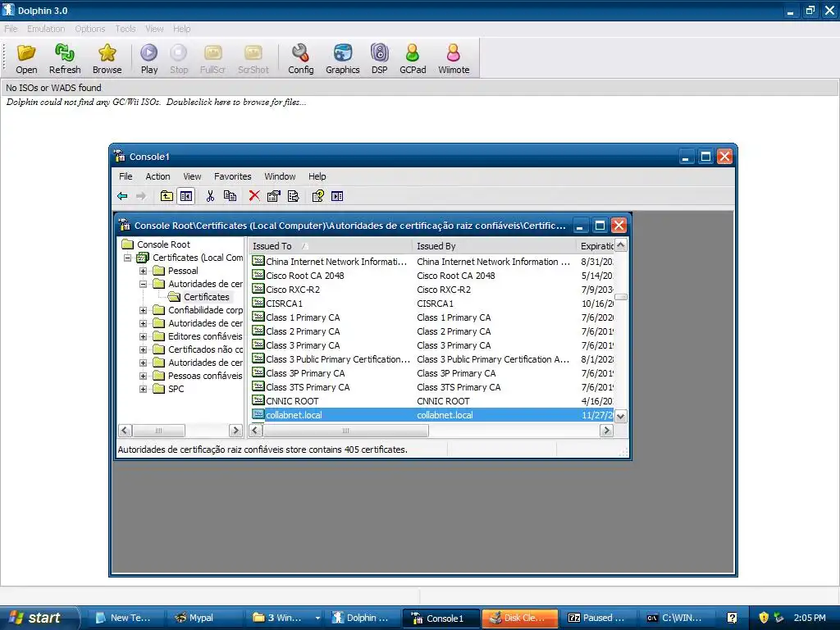The height and width of the screenshot is (630, 840).
Task: Switch to the C:\WIN command prompt taskbar item
Action: coord(677,618)
